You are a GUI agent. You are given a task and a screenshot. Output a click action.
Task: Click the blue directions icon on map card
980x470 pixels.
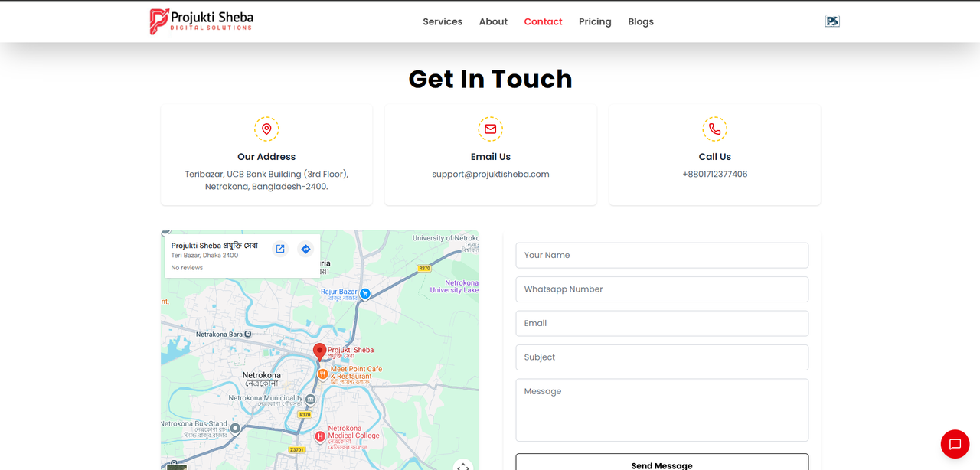(x=305, y=249)
